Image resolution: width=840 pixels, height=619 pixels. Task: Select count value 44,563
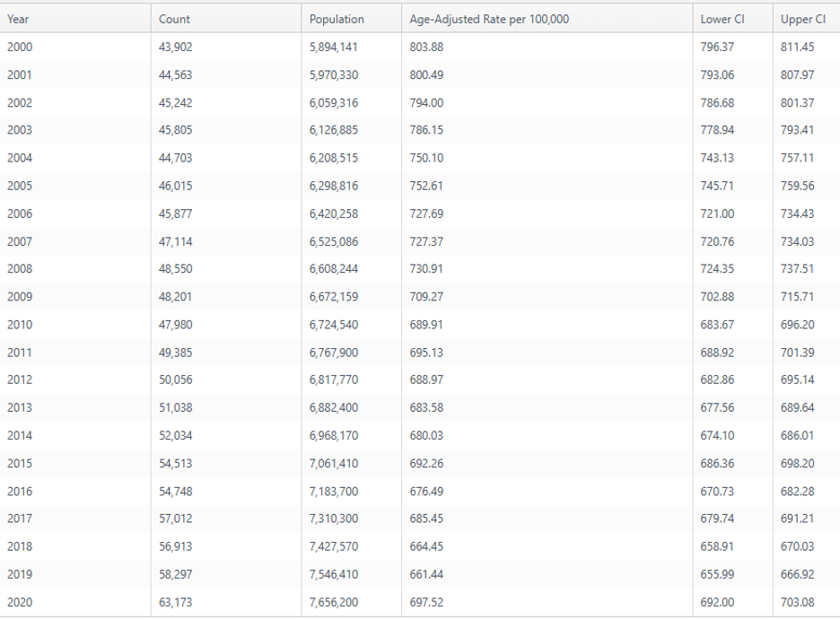(x=175, y=75)
